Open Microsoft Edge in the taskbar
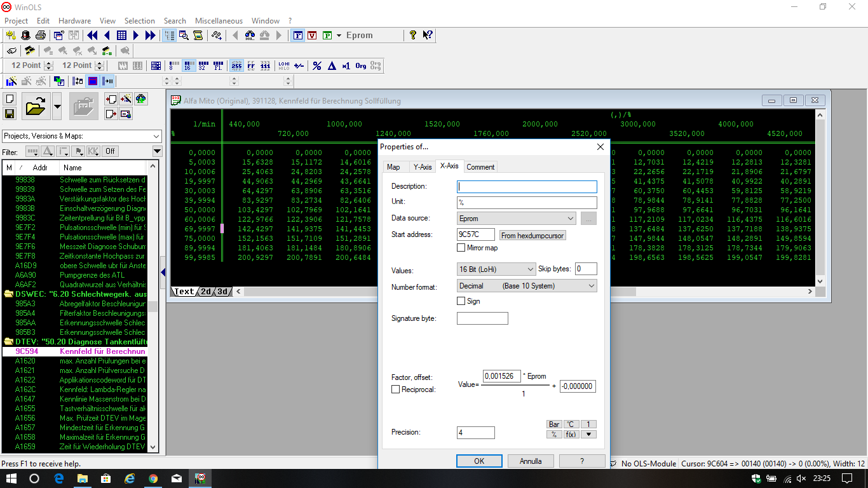Viewport: 868px width, 488px height. [58, 478]
